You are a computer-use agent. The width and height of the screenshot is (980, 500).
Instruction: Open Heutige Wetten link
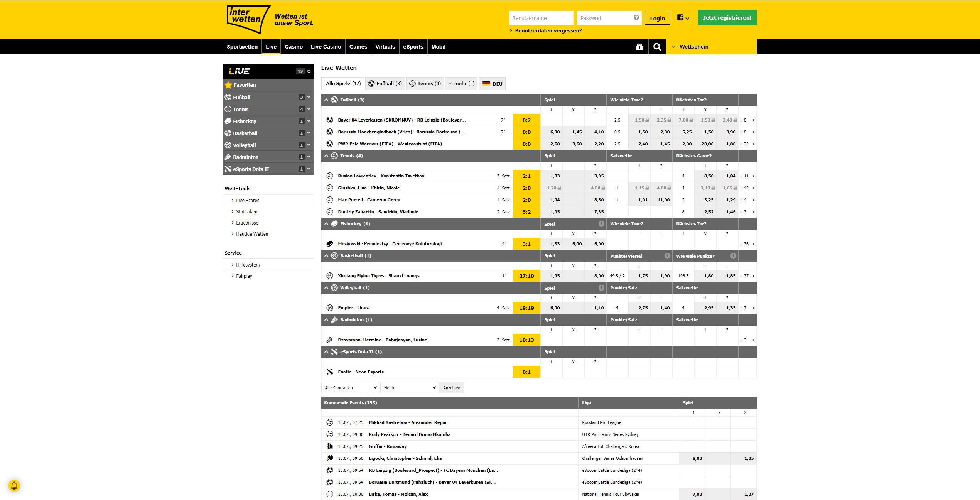tap(252, 234)
